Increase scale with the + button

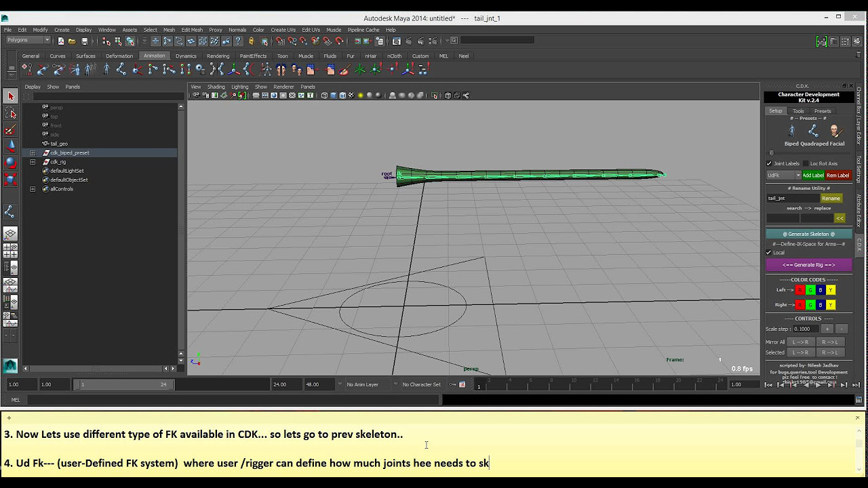point(827,329)
